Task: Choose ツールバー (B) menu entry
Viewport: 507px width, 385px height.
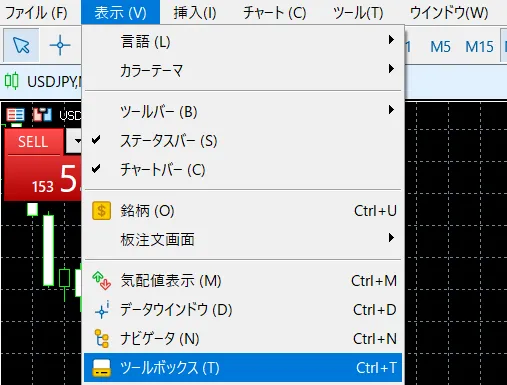Action: click(243, 111)
